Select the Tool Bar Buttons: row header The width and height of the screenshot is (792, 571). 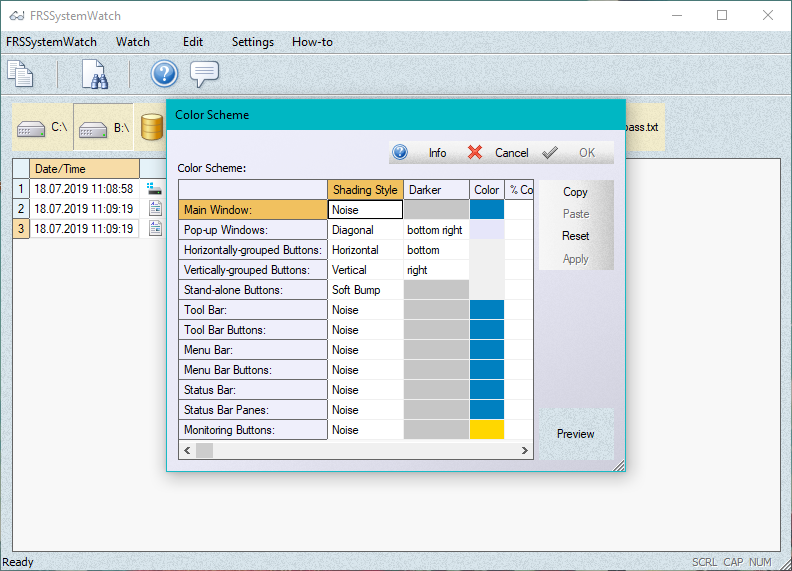click(x=253, y=329)
